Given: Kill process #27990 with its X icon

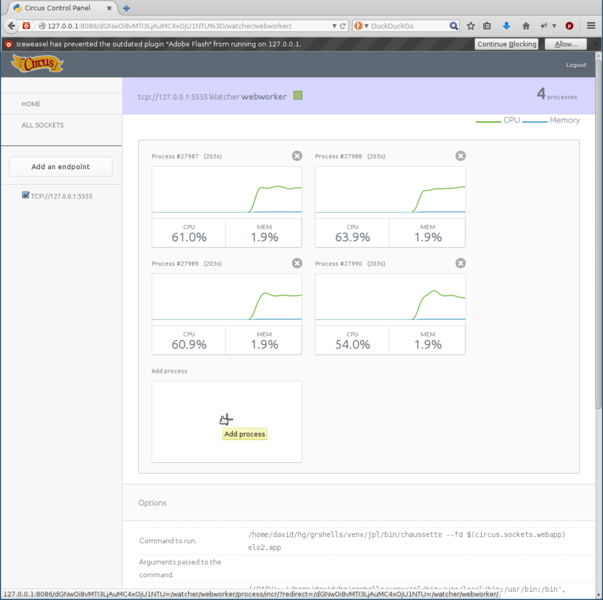Looking at the screenshot, I should 460,263.
